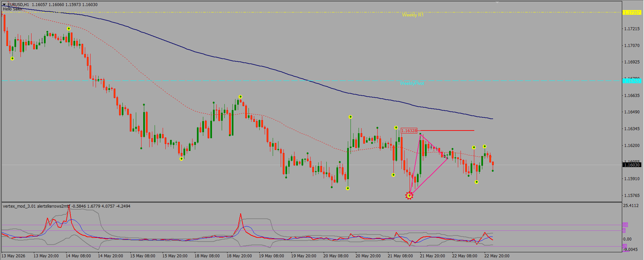Click the '22 May 20:00' time axis label
The image size is (644, 260).
[x=497, y=256]
